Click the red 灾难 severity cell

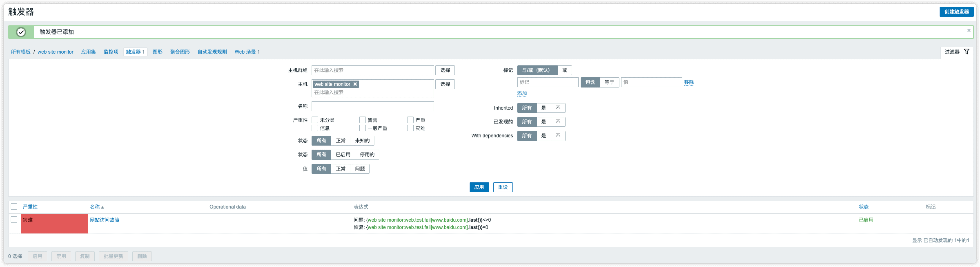54,224
